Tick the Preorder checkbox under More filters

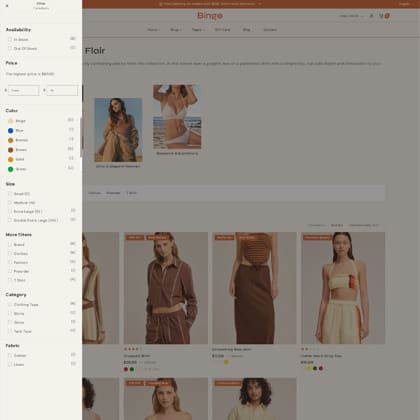(x=10, y=271)
